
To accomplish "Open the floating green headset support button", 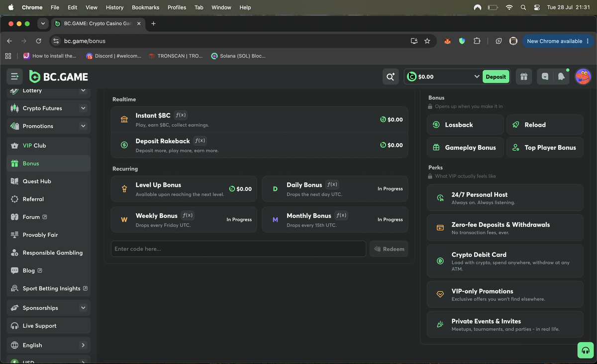I will [586, 350].
